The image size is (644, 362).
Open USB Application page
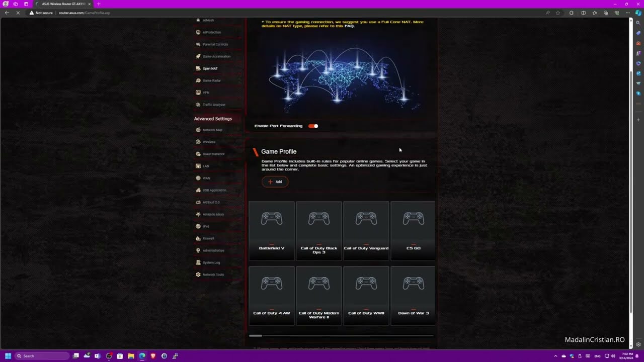point(214,190)
